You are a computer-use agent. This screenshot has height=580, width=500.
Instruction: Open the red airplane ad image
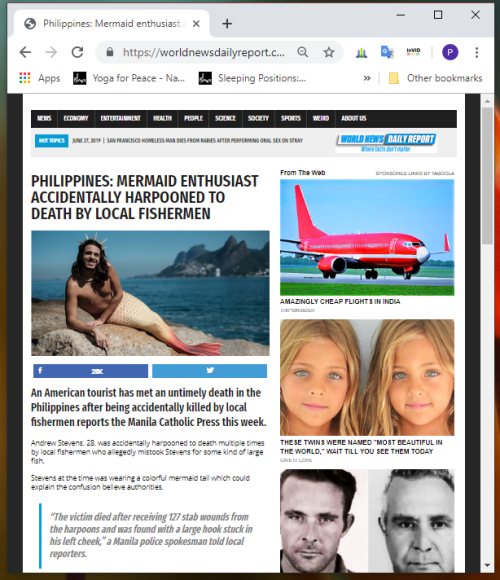tap(367, 237)
